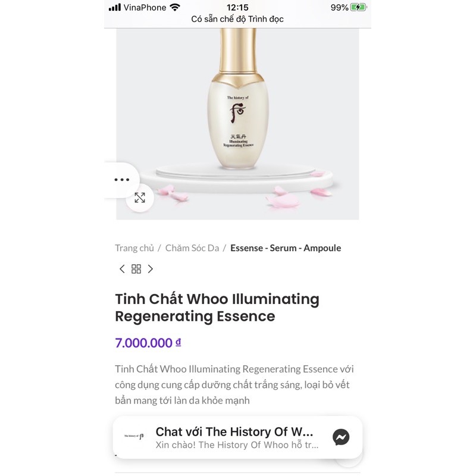This screenshot has height=476, width=476.
Task: Expand product image to fullscreen
Action: click(x=140, y=198)
